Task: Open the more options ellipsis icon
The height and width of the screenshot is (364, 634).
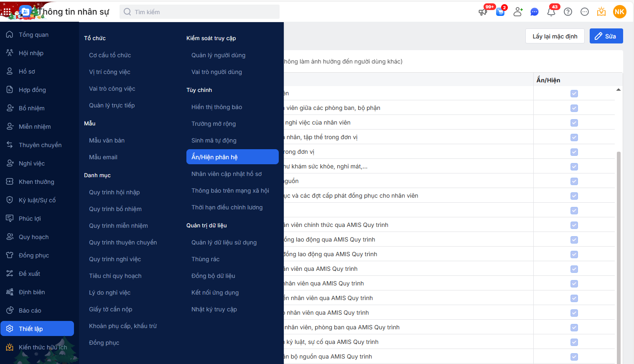Action: (585, 12)
